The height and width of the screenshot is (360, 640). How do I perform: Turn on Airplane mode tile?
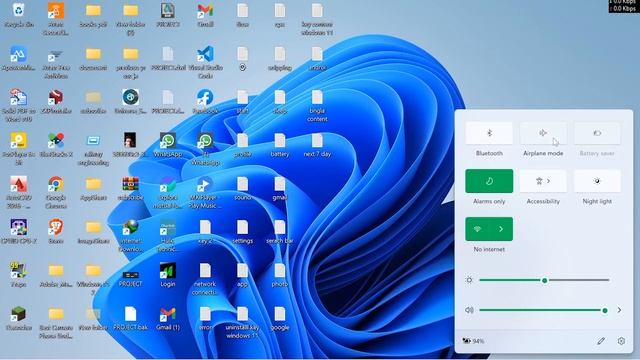543,133
